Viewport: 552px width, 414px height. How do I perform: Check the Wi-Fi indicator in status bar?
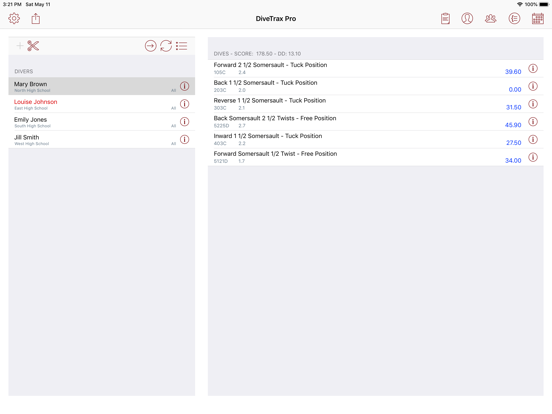520,4
